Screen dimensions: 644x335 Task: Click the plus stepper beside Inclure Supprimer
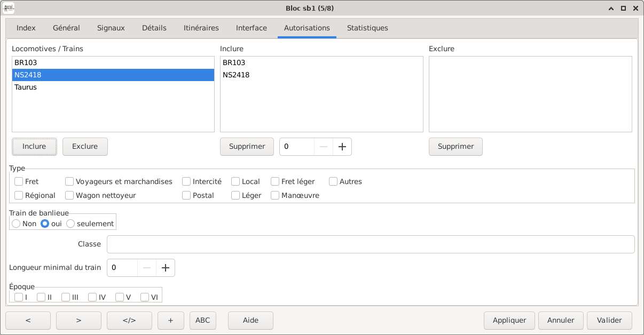coord(342,147)
